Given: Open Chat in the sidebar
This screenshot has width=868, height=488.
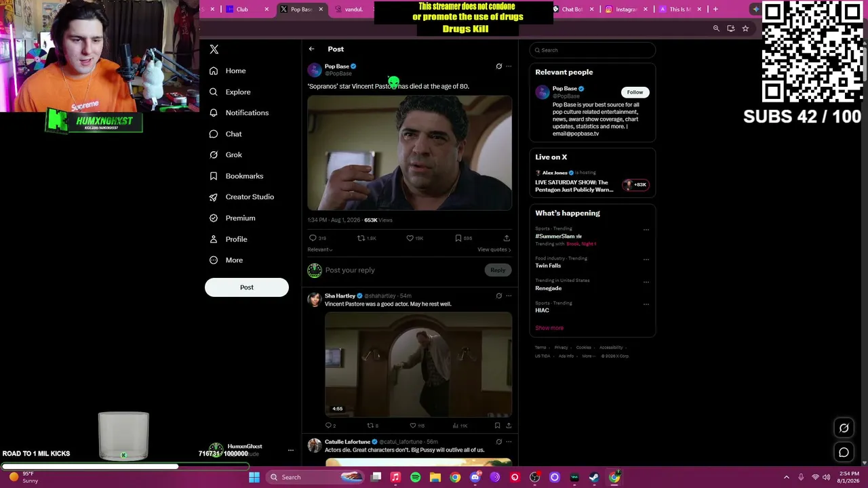Looking at the screenshot, I should (226, 134).
